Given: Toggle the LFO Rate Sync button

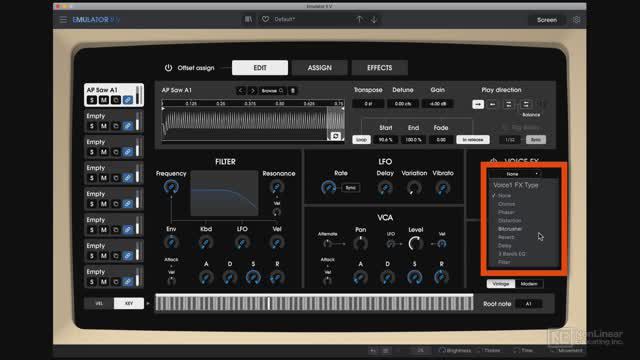Looking at the screenshot, I should pos(351,188).
